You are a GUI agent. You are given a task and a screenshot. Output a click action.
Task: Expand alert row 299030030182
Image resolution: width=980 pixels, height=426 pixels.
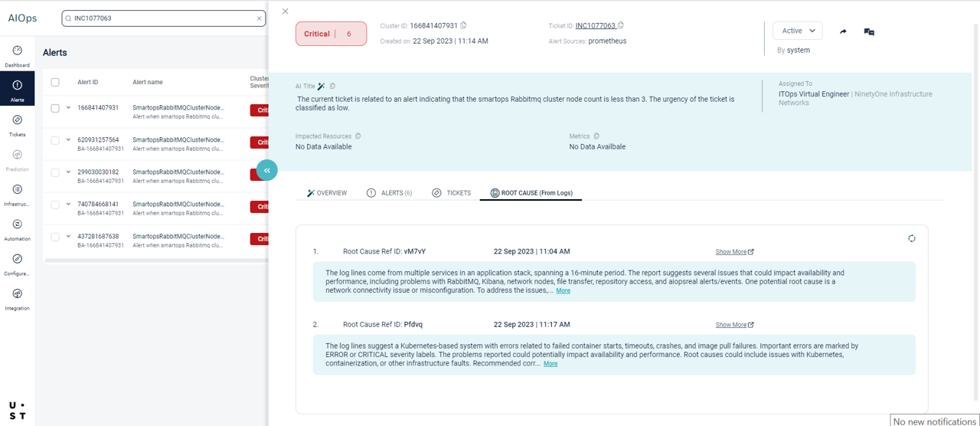tap(68, 172)
